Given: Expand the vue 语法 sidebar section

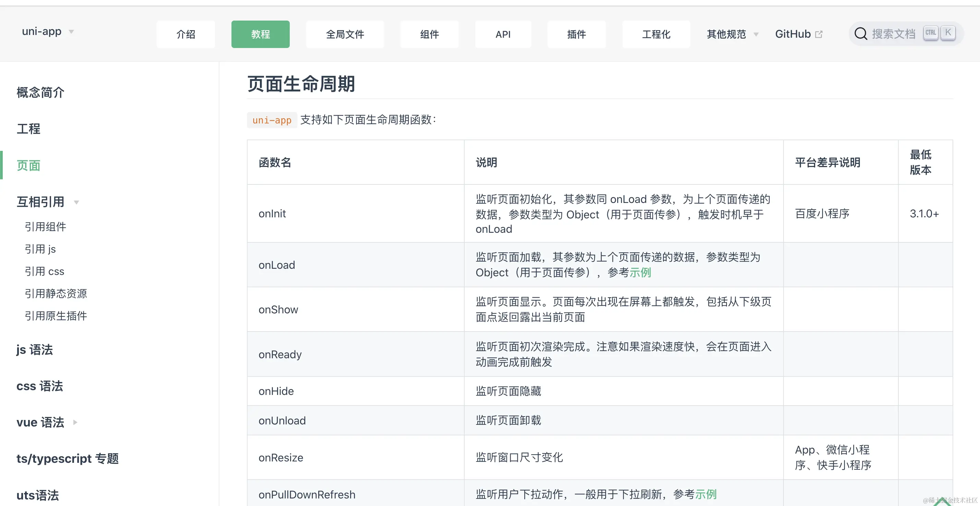Looking at the screenshot, I should click(x=75, y=422).
